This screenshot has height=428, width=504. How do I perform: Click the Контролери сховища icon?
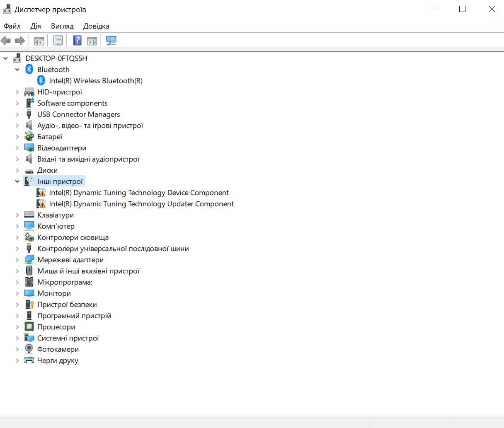[29, 237]
